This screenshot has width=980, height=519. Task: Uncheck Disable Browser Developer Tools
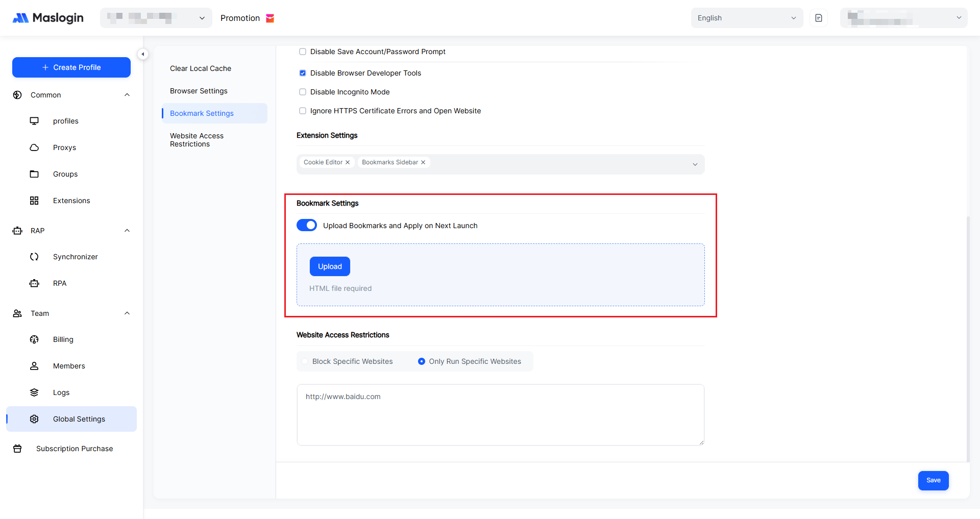tap(303, 73)
